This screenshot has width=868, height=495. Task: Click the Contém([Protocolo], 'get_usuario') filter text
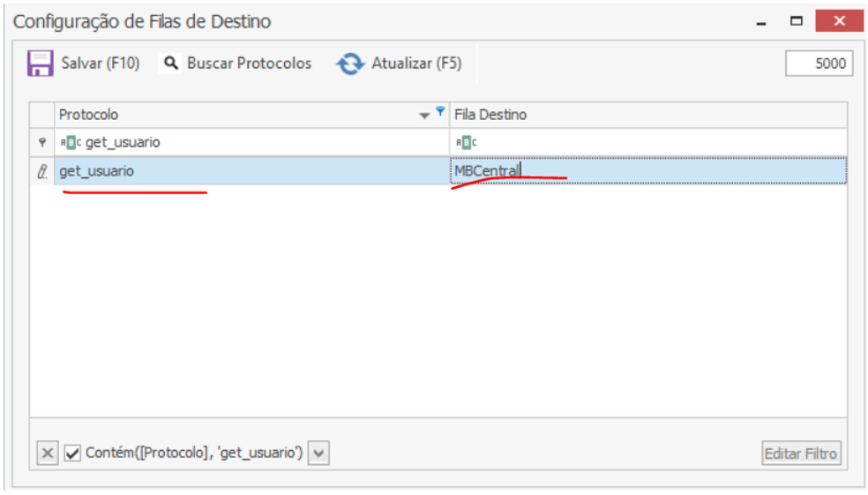pyautogui.click(x=194, y=453)
